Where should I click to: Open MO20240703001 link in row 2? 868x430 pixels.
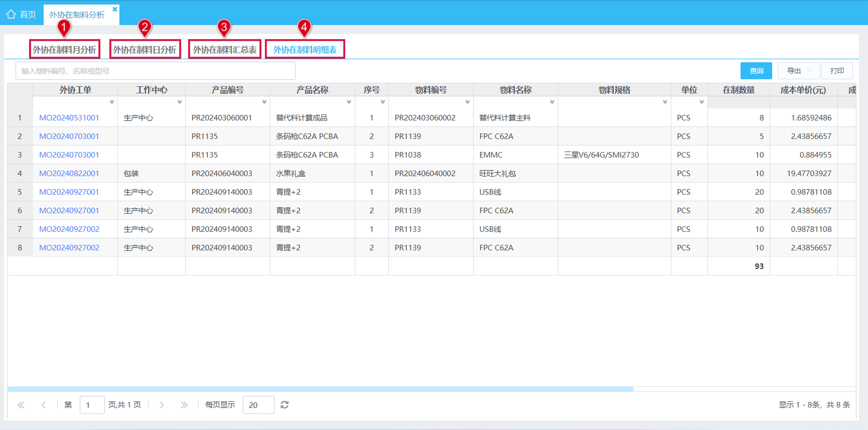(x=69, y=136)
